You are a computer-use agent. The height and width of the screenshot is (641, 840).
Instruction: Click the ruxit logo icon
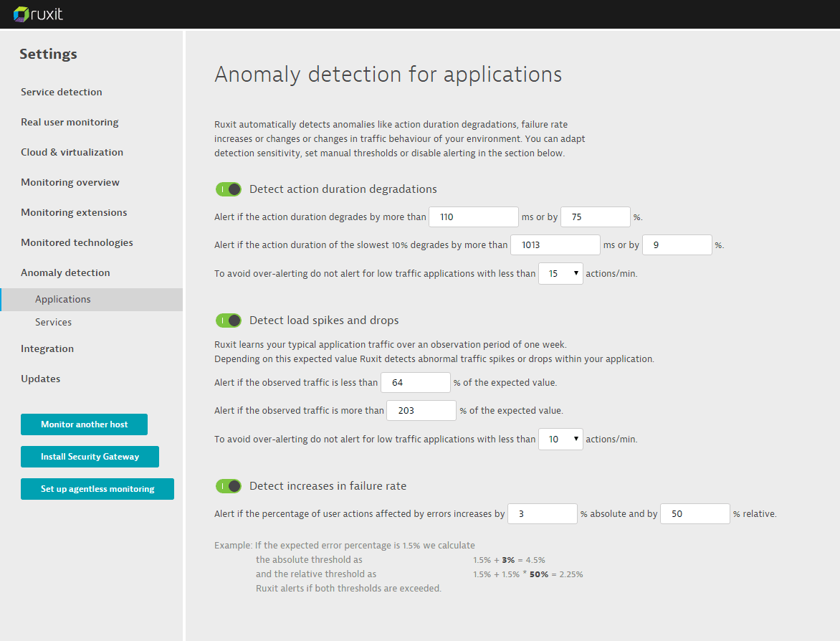pos(21,14)
